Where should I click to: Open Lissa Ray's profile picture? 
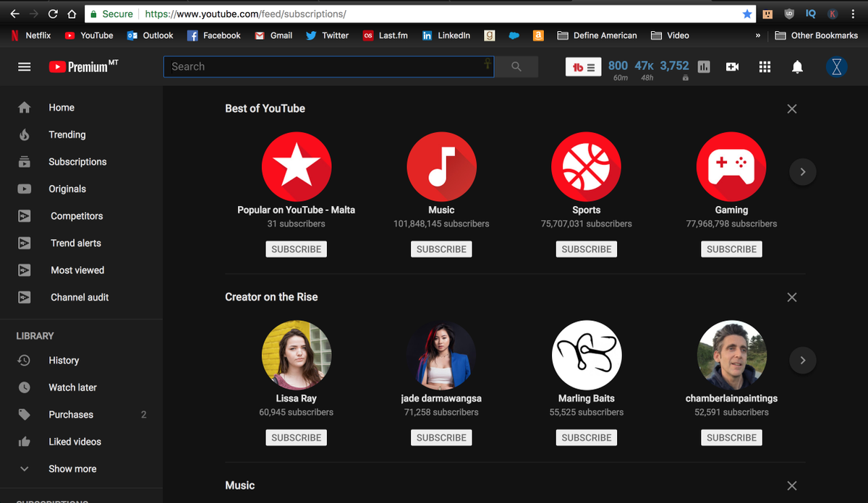coord(297,355)
